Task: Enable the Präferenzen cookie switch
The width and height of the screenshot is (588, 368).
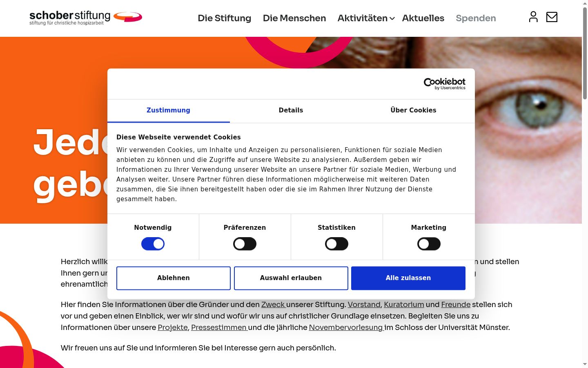Action: (x=245, y=244)
